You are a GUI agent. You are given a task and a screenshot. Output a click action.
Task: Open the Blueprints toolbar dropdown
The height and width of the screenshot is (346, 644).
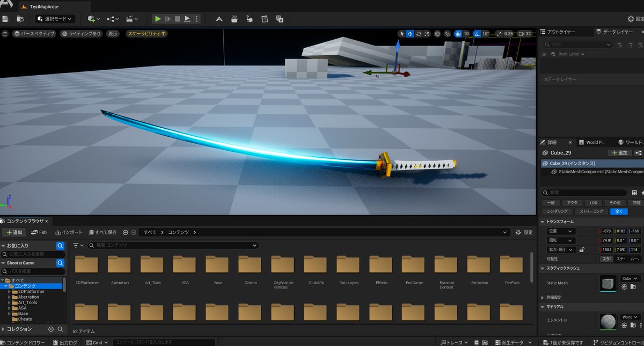coord(113,19)
